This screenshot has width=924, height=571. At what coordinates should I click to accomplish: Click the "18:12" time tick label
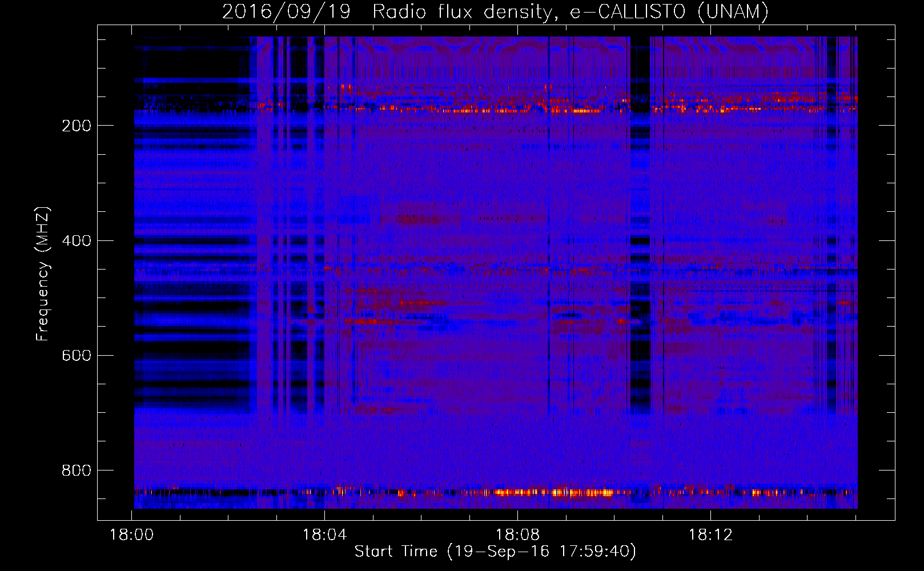(710, 535)
